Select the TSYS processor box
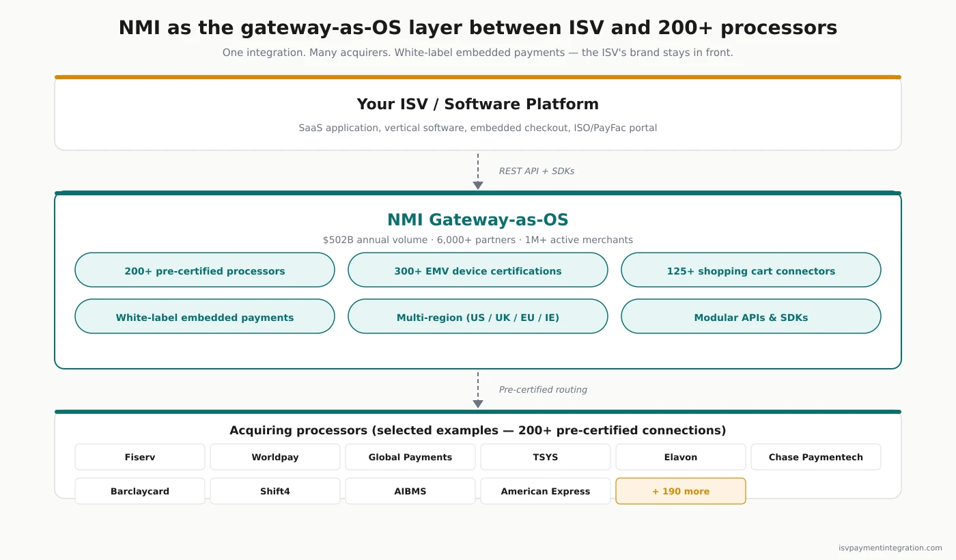This screenshot has height=560, width=956. [x=546, y=457]
